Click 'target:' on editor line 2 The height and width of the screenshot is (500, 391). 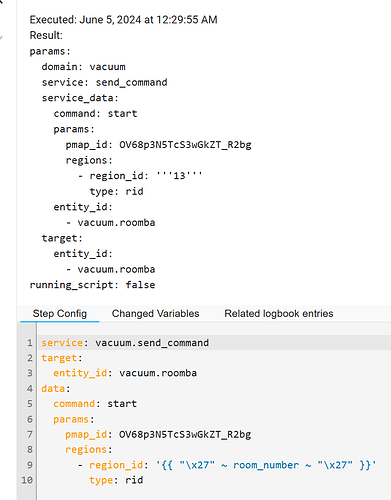(x=62, y=358)
